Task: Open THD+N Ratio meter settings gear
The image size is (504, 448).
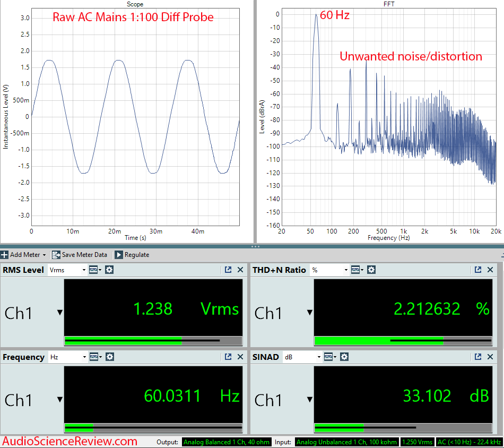Action: [371, 270]
